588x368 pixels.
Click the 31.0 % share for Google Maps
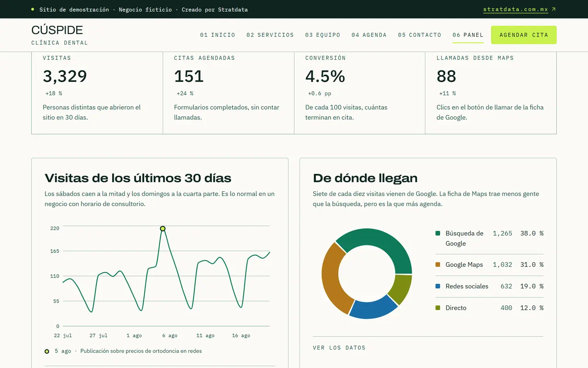tap(532, 264)
